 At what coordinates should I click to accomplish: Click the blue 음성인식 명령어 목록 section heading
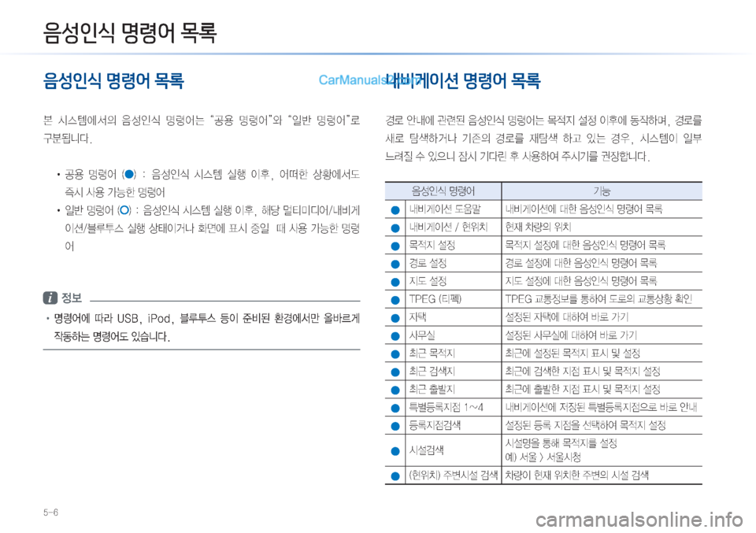pyautogui.click(x=113, y=80)
